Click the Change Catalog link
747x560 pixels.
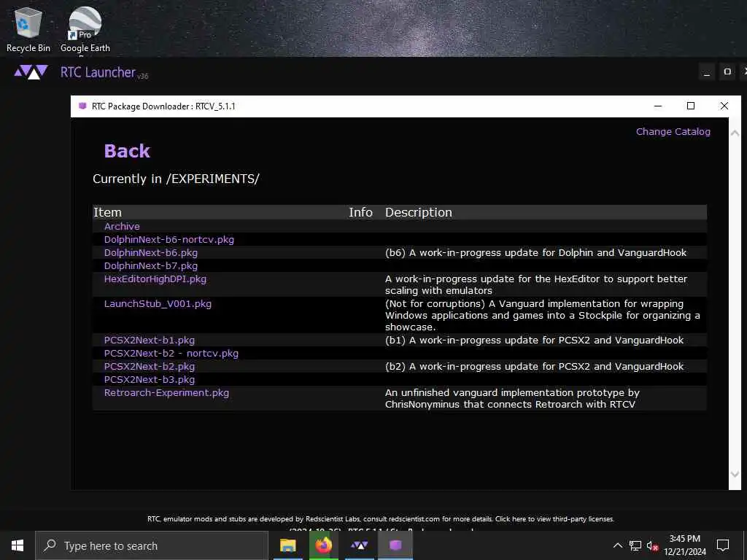click(673, 131)
